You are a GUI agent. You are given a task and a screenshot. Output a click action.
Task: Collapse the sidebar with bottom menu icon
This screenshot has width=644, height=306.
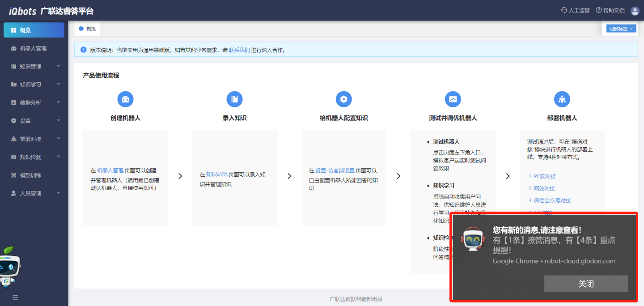(15, 297)
